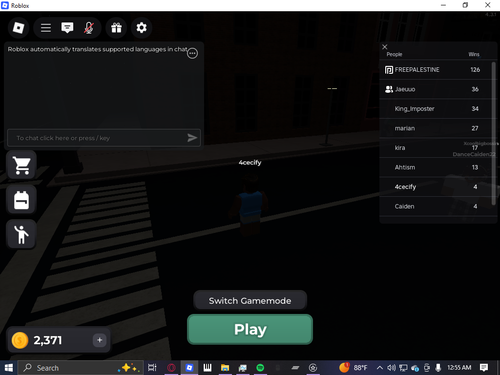Close the leaderboard panel
Screen dimensions: 500x375
coord(385,47)
